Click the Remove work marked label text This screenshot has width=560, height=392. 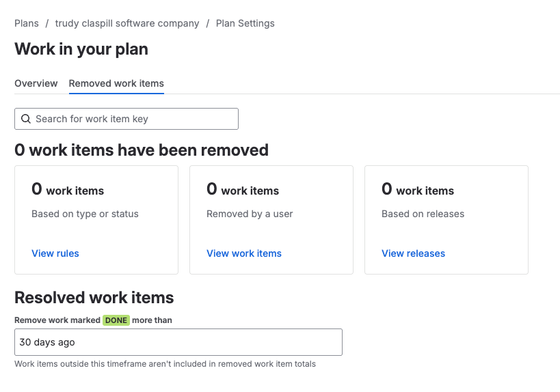[x=57, y=320]
